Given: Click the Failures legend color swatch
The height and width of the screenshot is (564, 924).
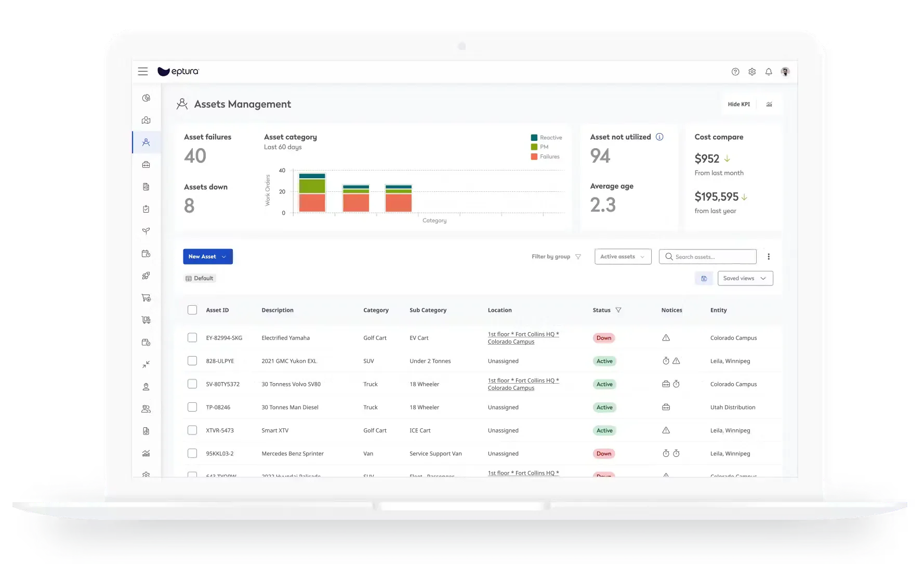Looking at the screenshot, I should click(534, 156).
